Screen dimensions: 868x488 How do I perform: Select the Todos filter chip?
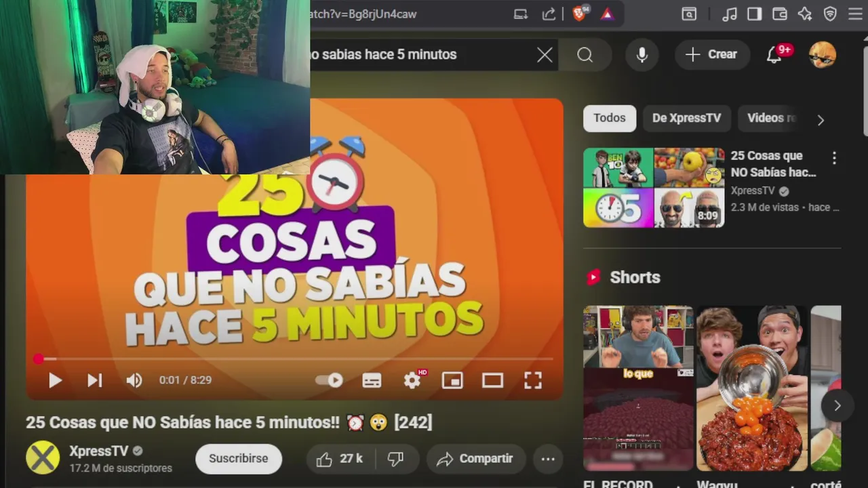point(610,118)
